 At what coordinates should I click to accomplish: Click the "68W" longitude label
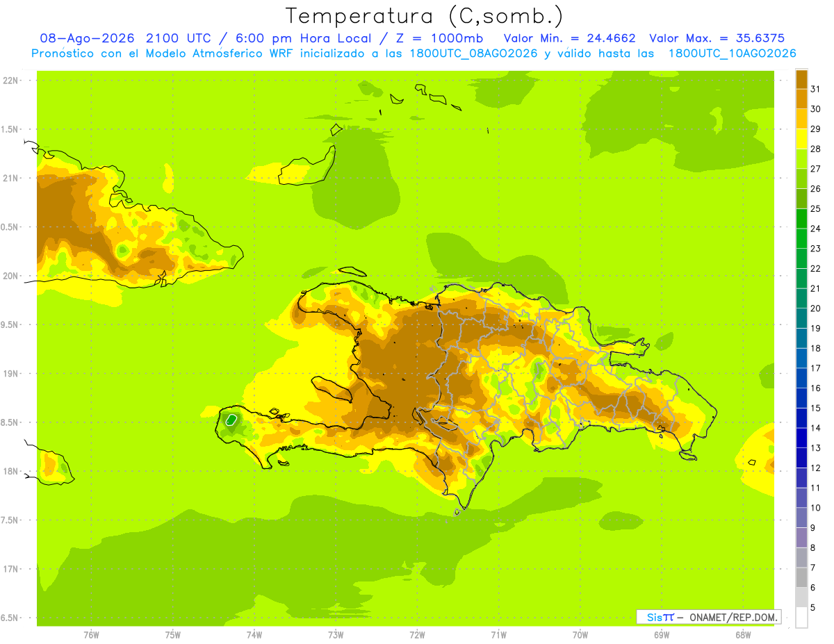point(743,635)
